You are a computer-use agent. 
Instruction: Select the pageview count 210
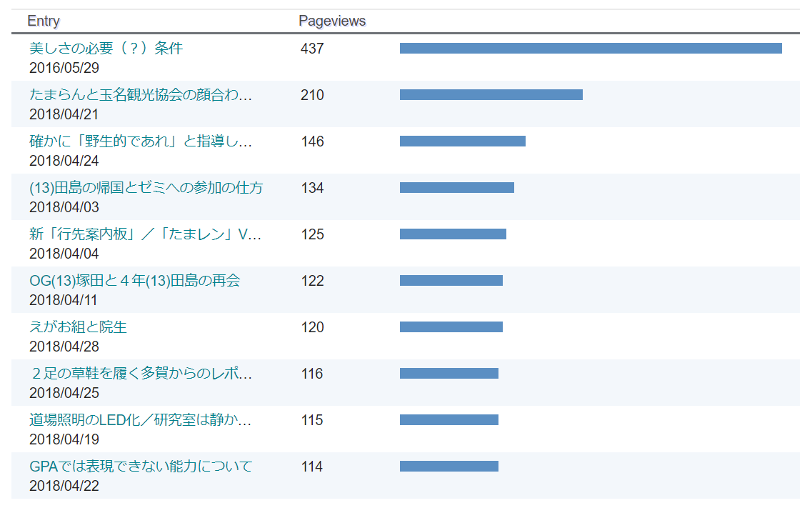coord(312,95)
